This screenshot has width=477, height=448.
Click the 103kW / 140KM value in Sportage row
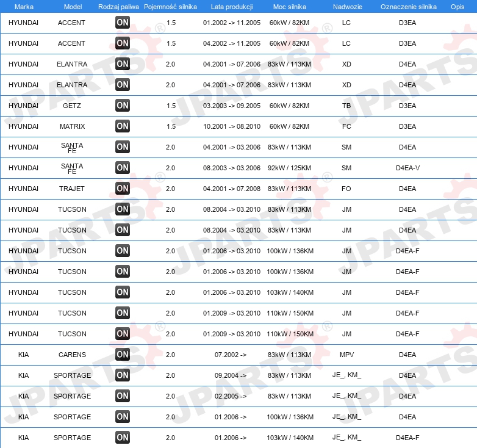click(290, 438)
